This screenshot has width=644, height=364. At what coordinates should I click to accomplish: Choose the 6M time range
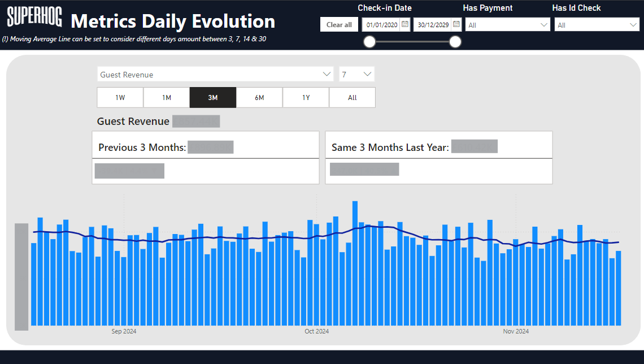click(259, 98)
